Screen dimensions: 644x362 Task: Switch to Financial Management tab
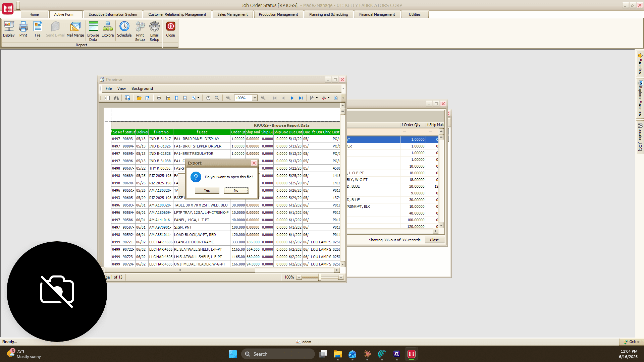pyautogui.click(x=377, y=14)
